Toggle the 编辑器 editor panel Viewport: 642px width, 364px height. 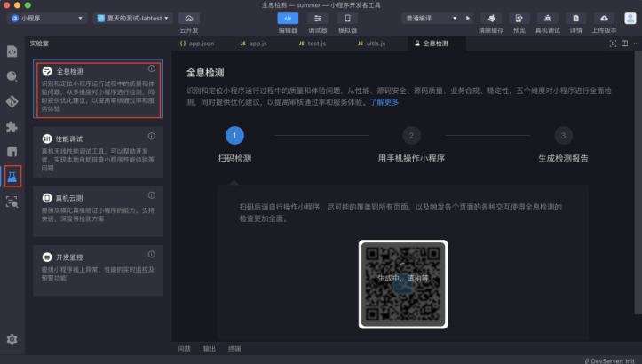point(288,19)
